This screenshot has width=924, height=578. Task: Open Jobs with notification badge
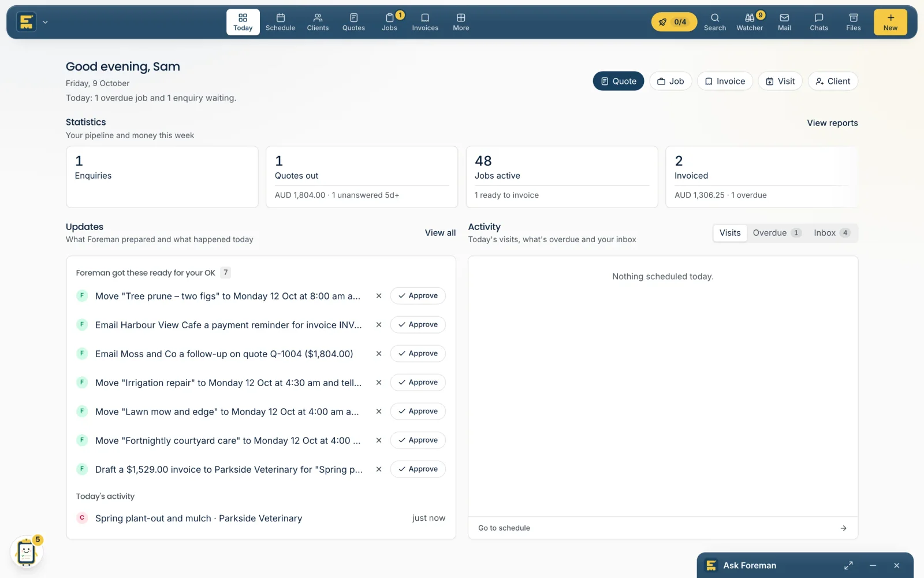point(390,22)
